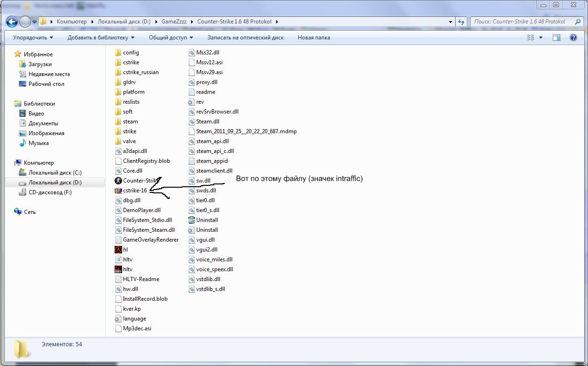Open the Изображения library
588x366 pixels.
point(46,133)
